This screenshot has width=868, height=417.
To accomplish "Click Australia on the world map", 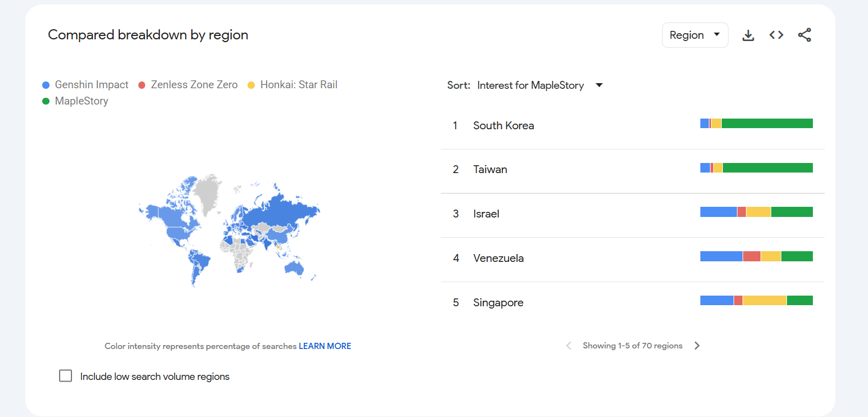I will (294, 267).
